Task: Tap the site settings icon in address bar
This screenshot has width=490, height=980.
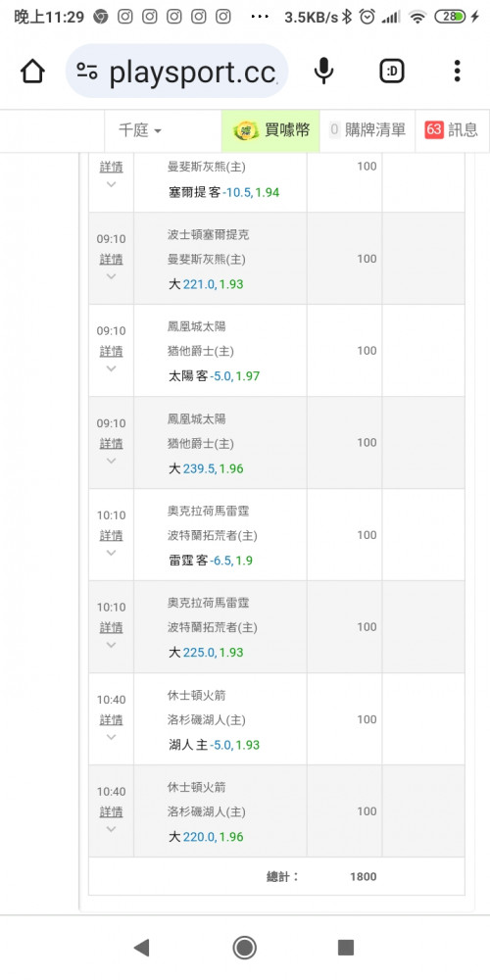Action: [87, 72]
